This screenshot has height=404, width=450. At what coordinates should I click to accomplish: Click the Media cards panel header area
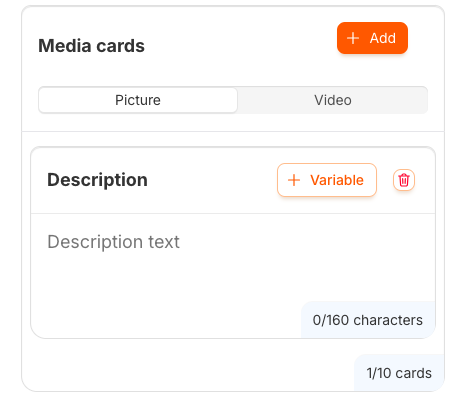click(233, 69)
